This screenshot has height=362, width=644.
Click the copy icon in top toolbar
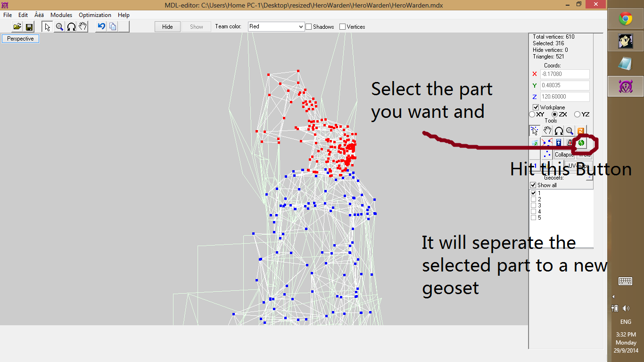(x=113, y=27)
